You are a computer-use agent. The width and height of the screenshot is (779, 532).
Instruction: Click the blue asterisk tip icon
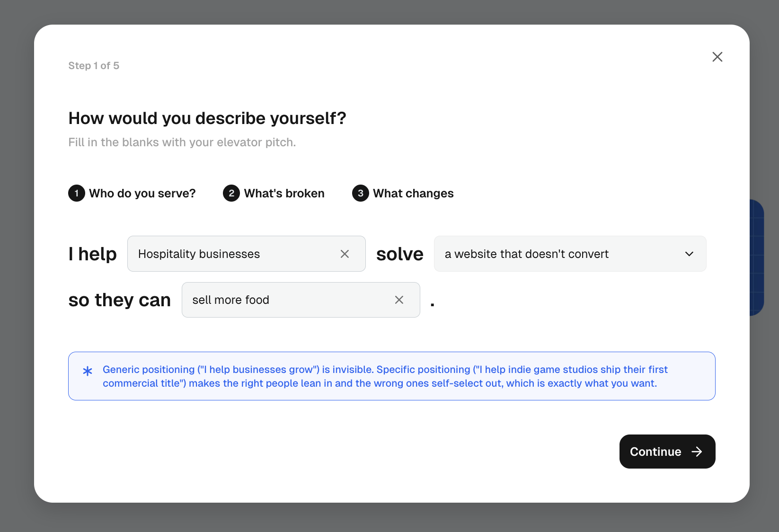click(x=88, y=371)
